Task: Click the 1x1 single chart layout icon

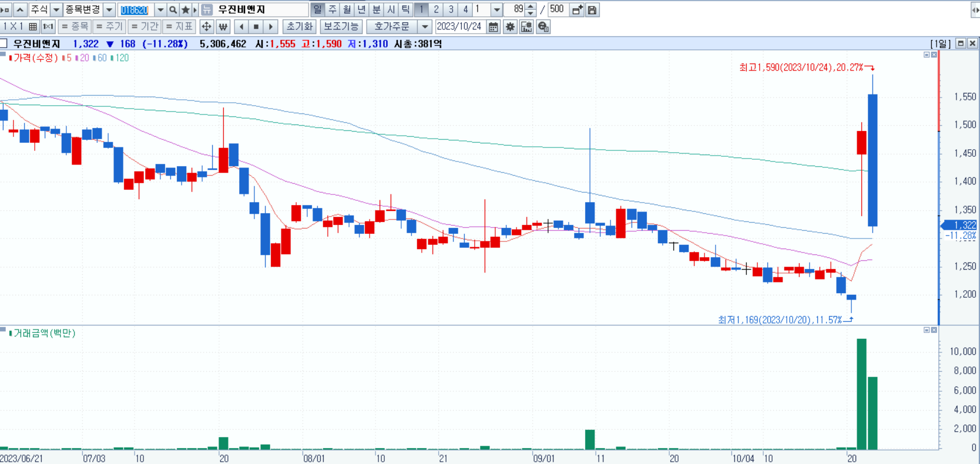Action: [x=48, y=26]
